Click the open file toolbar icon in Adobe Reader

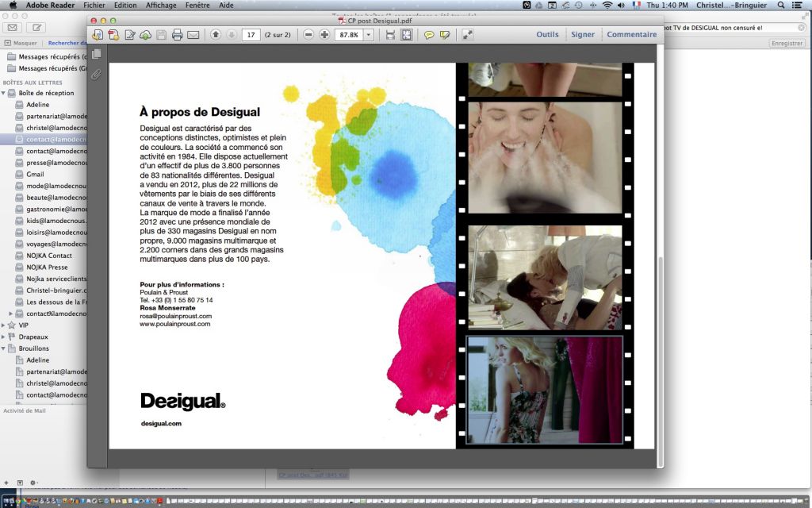click(x=98, y=35)
